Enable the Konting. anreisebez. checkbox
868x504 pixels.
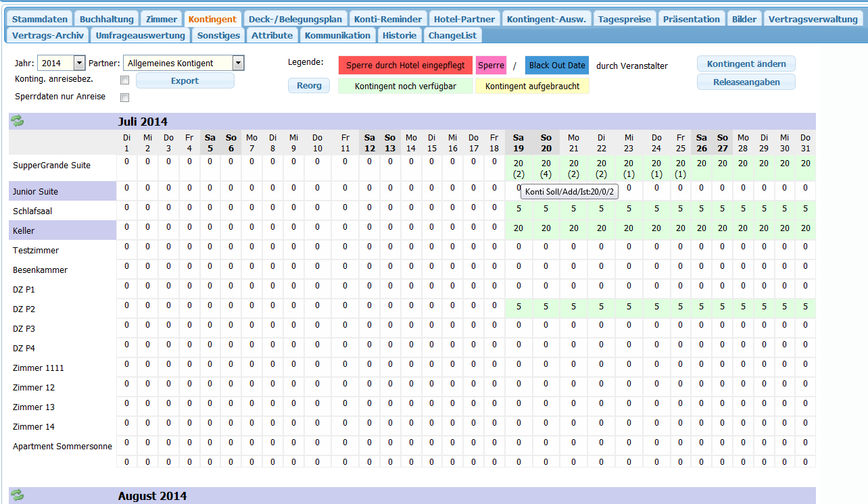tap(124, 80)
